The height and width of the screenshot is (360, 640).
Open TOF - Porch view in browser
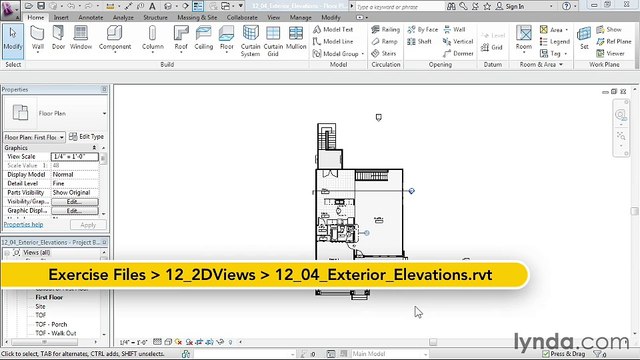[51, 324]
